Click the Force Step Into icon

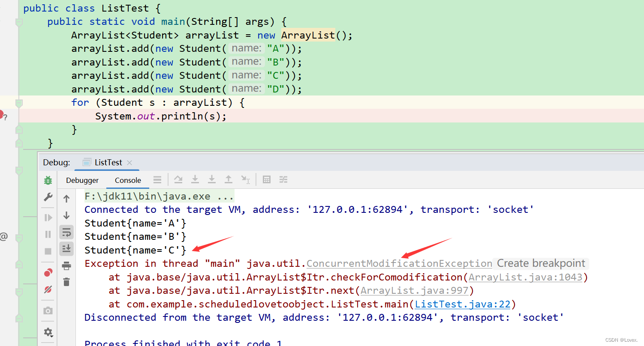coord(212,180)
